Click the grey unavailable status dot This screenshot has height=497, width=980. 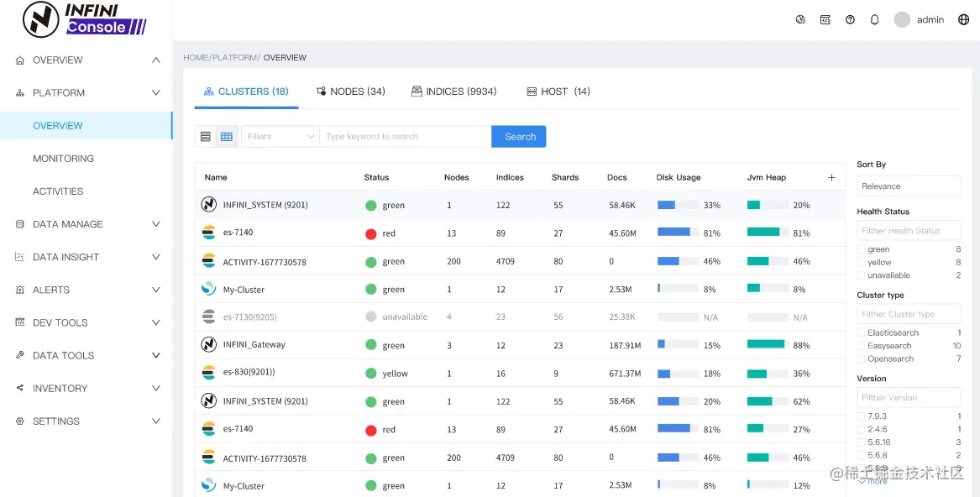[x=370, y=317]
